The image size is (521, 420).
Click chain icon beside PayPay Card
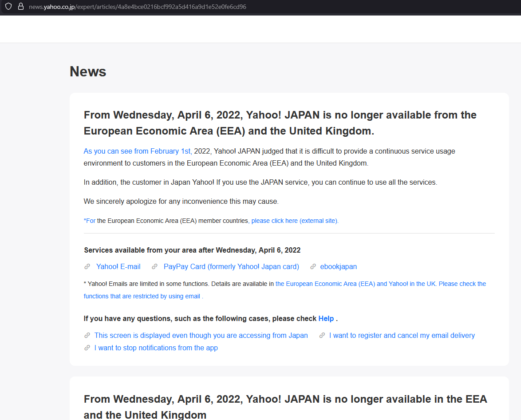click(154, 267)
